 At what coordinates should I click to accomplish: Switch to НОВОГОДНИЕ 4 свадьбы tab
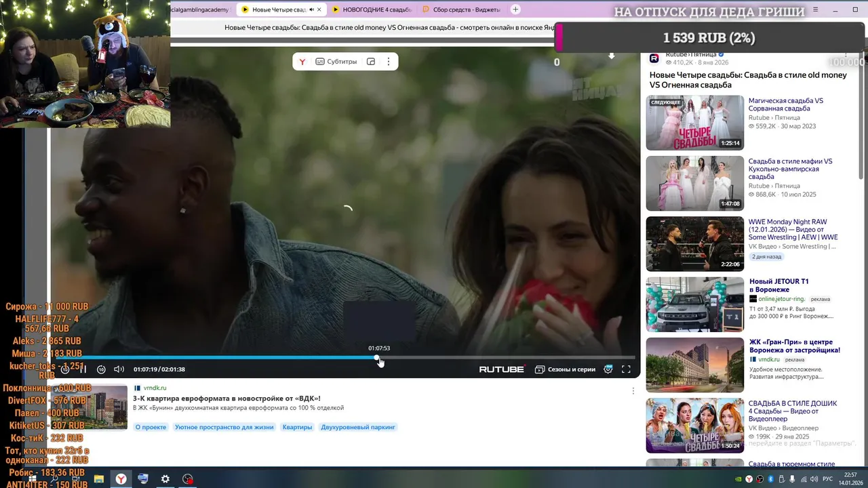[x=372, y=9]
